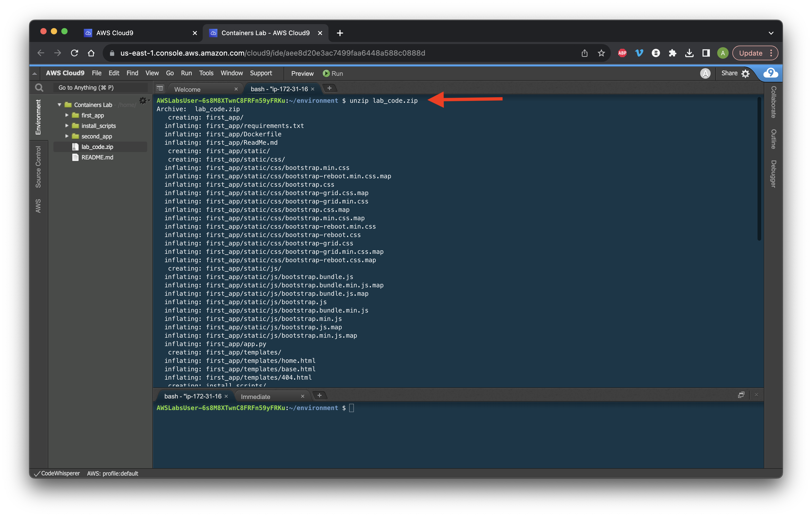Click the green Run play icon

[326, 74]
